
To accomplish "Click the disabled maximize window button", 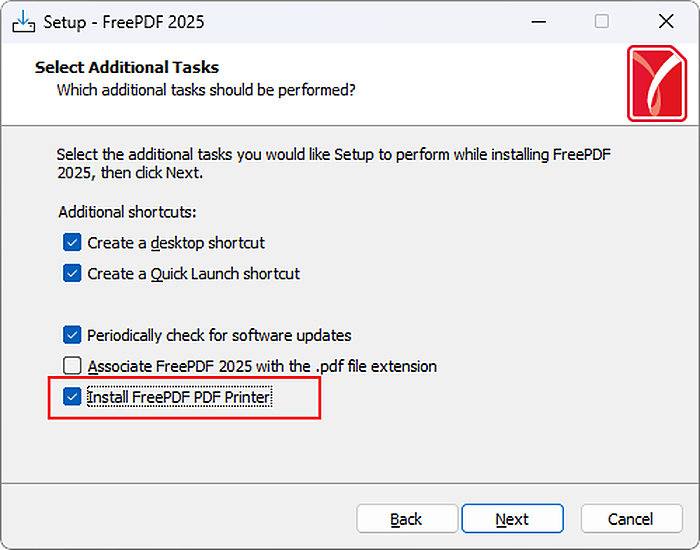I will [602, 21].
